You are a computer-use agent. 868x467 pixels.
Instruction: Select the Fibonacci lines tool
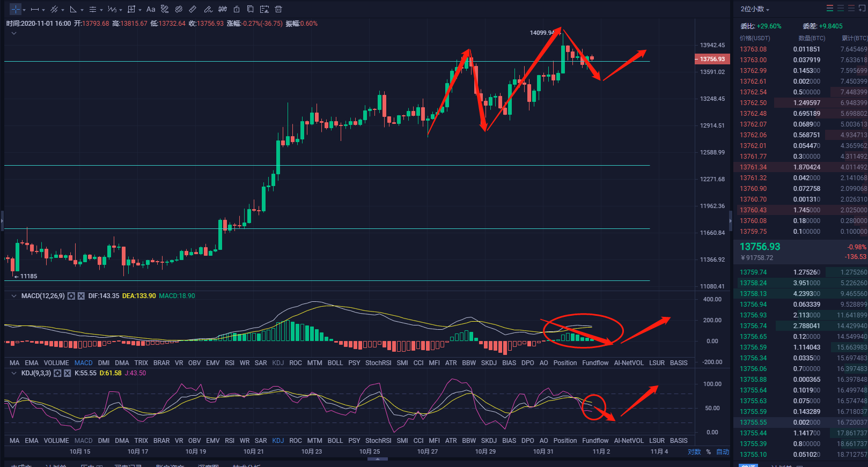pyautogui.click(x=93, y=9)
